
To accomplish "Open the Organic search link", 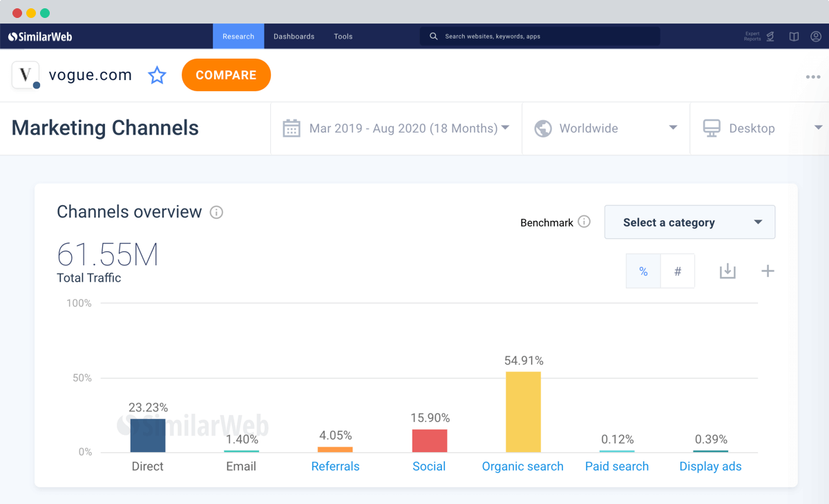I will [x=523, y=467].
